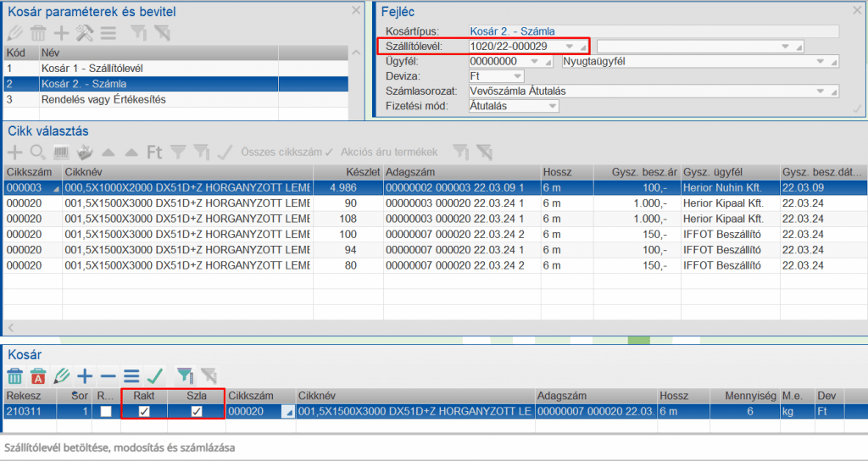Click the green pencil edit icon in Kosár
The width and height of the screenshot is (868, 461).
61,375
